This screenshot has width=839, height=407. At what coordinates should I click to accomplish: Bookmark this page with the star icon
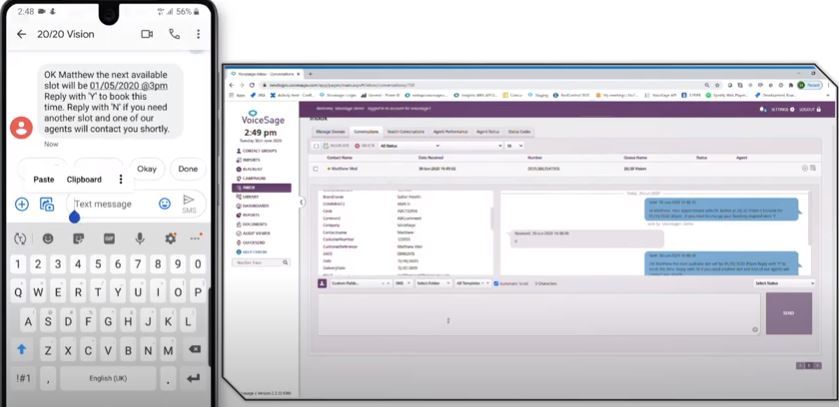(x=718, y=85)
